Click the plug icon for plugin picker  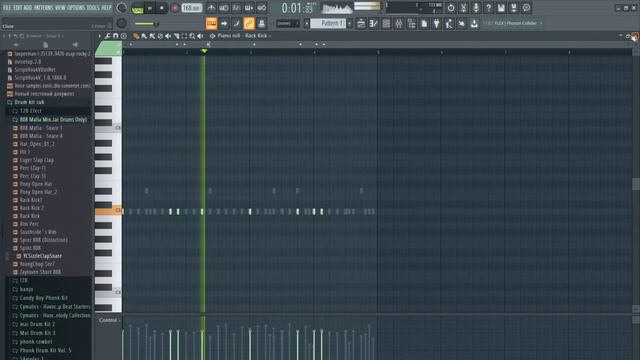click(x=437, y=24)
